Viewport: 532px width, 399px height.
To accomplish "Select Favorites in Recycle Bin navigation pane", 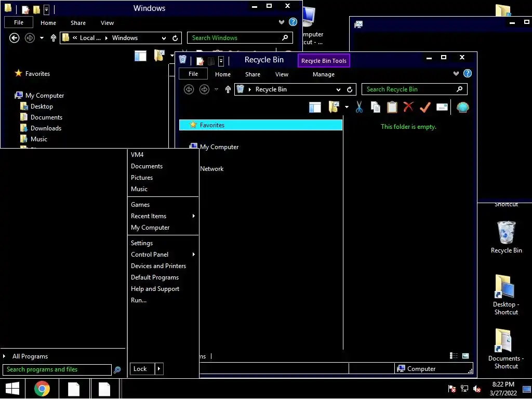I will [261, 125].
